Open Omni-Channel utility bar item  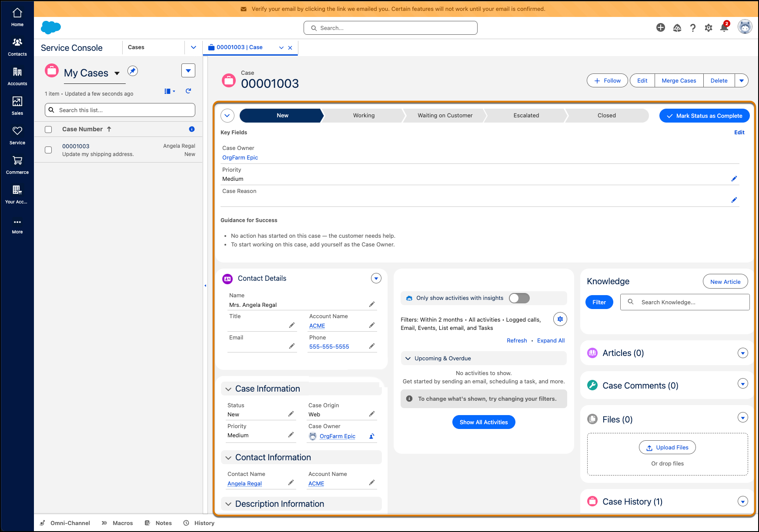coord(65,523)
